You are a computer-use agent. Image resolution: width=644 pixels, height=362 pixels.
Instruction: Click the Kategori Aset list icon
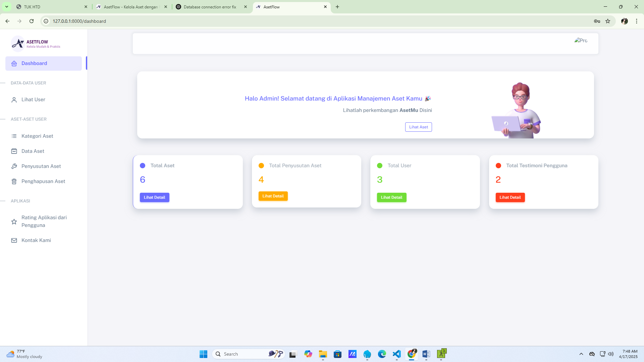point(14,136)
